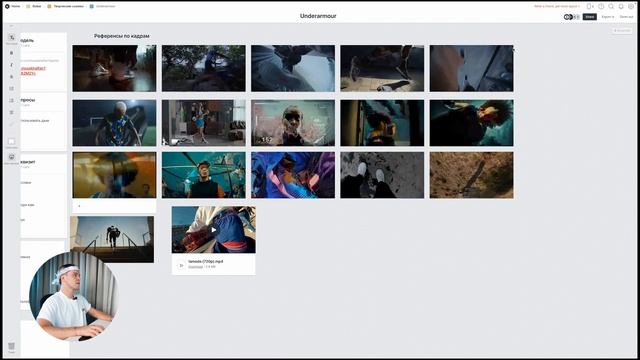The width and height of the screenshot is (640, 360).
Task: Click the caption area under the blurred orange image
Action: click(x=114, y=206)
